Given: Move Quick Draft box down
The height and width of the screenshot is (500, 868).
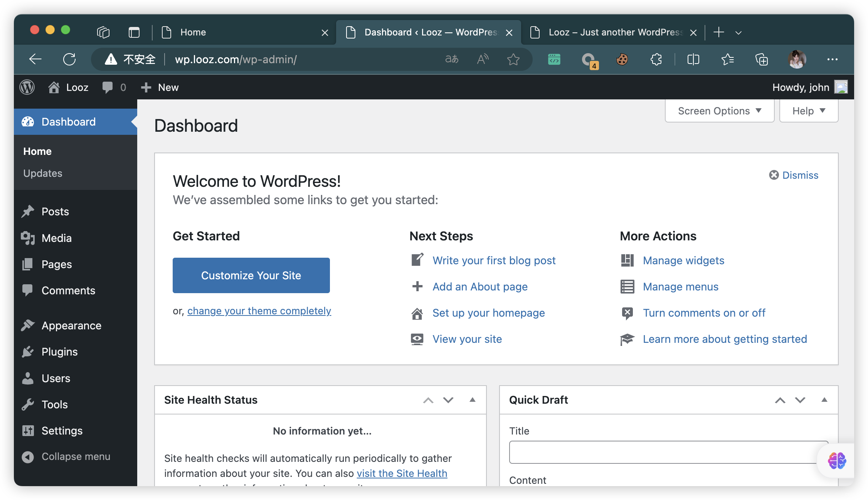Looking at the screenshot, I should coord(800,400).
